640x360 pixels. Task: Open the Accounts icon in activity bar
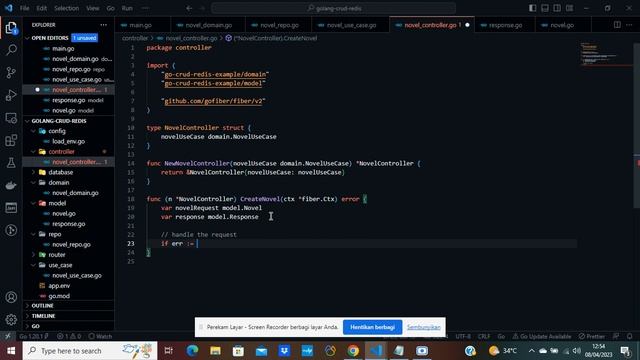(11, 297)
